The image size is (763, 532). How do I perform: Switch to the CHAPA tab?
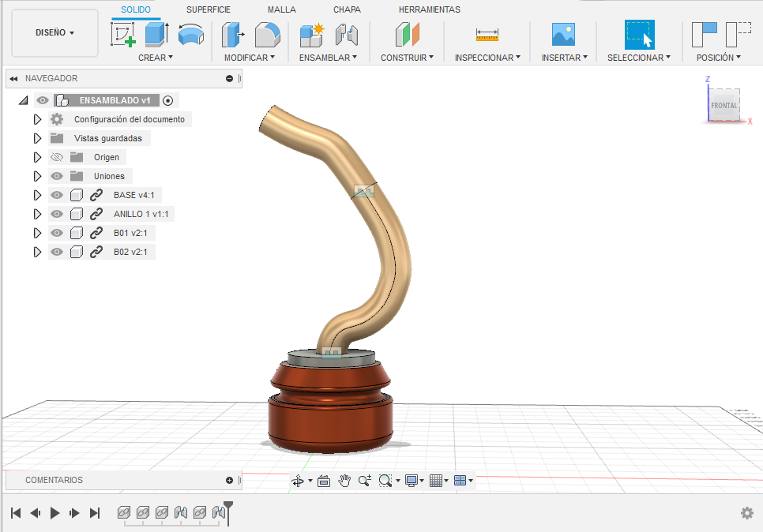(347, 9)
